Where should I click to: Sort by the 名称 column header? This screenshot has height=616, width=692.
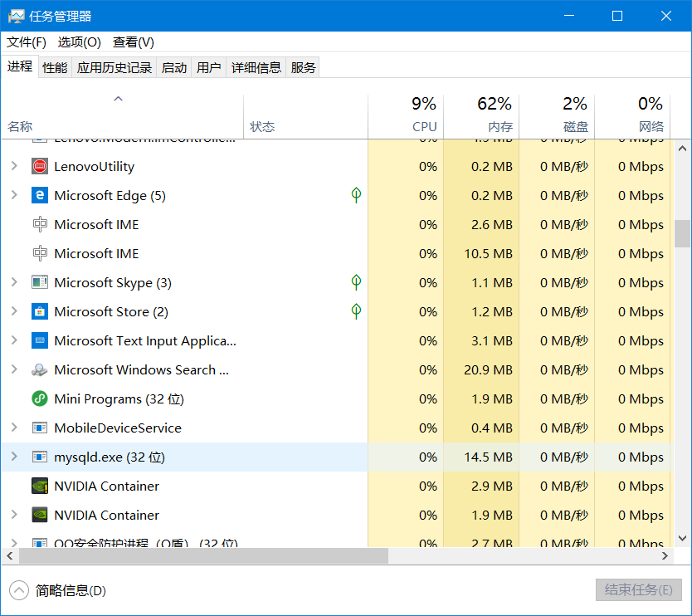(122, 116)
